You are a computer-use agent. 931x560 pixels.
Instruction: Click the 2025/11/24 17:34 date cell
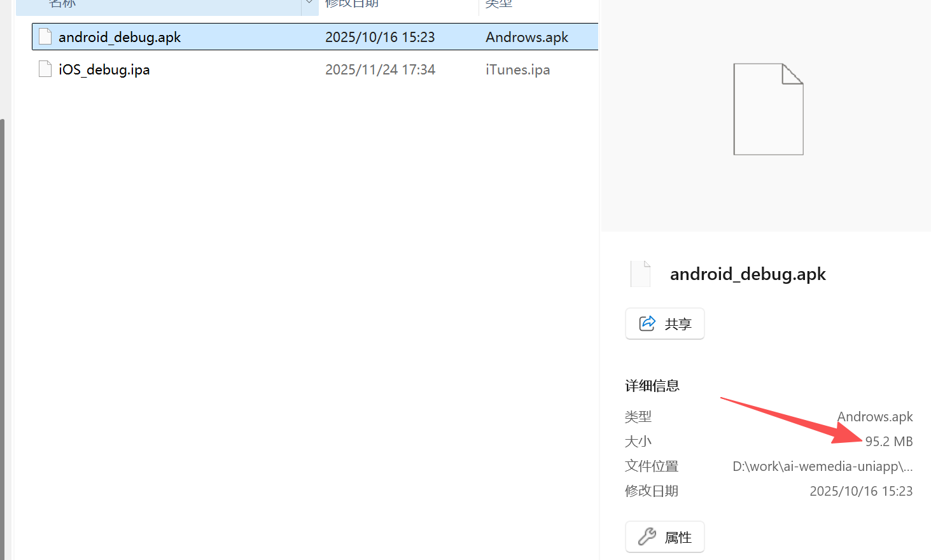(x=380, y=70)
